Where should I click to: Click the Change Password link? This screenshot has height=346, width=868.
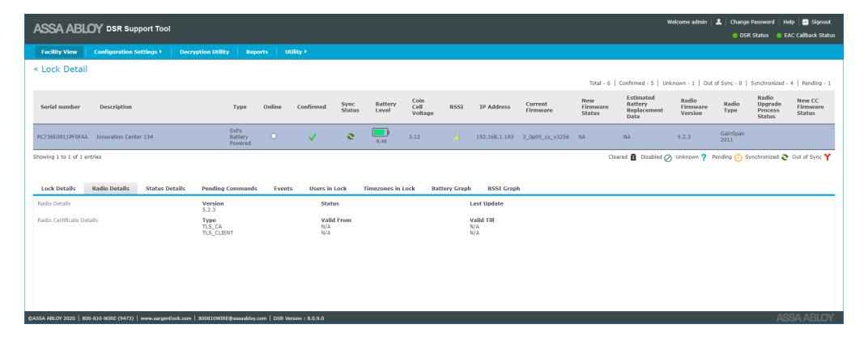(x=751, y=22)
